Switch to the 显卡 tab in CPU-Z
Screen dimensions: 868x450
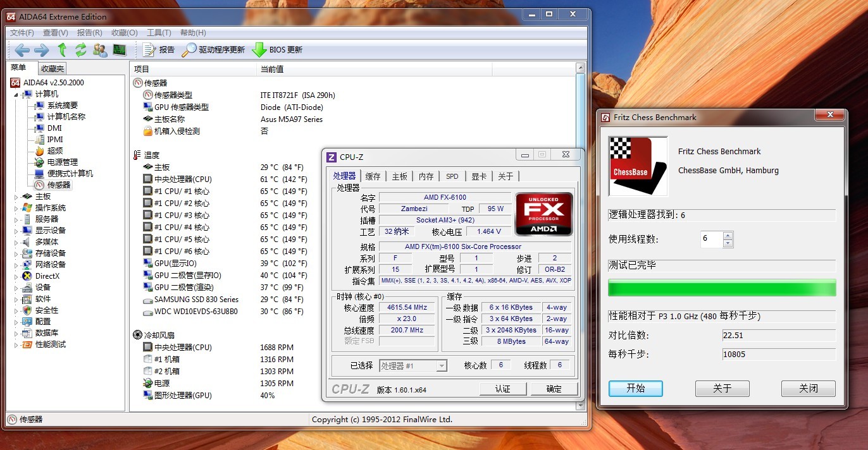point(479,176)
